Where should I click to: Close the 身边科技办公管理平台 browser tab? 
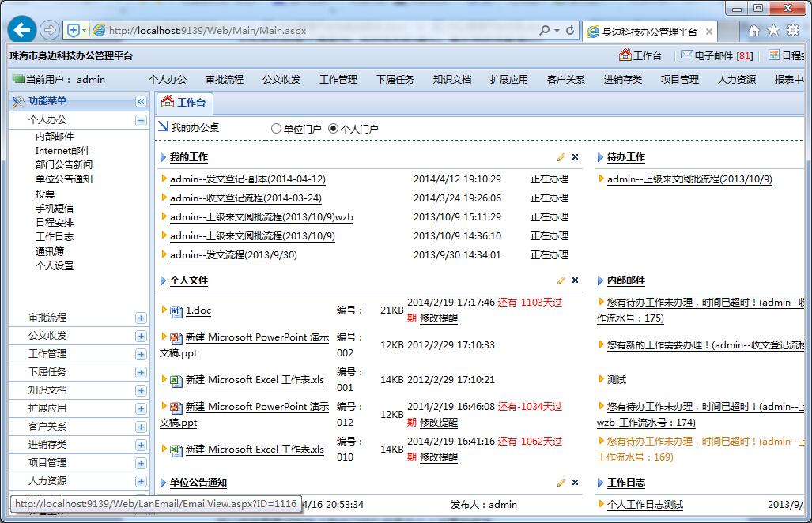tap(709, 32)
